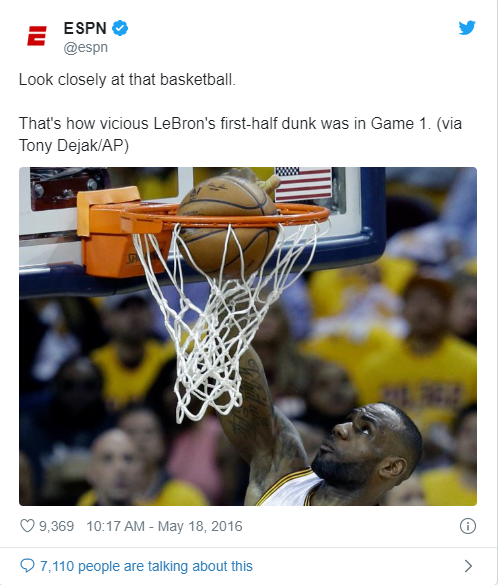
Task: Click the American flag on the backboard
Action: click(303, 184)
